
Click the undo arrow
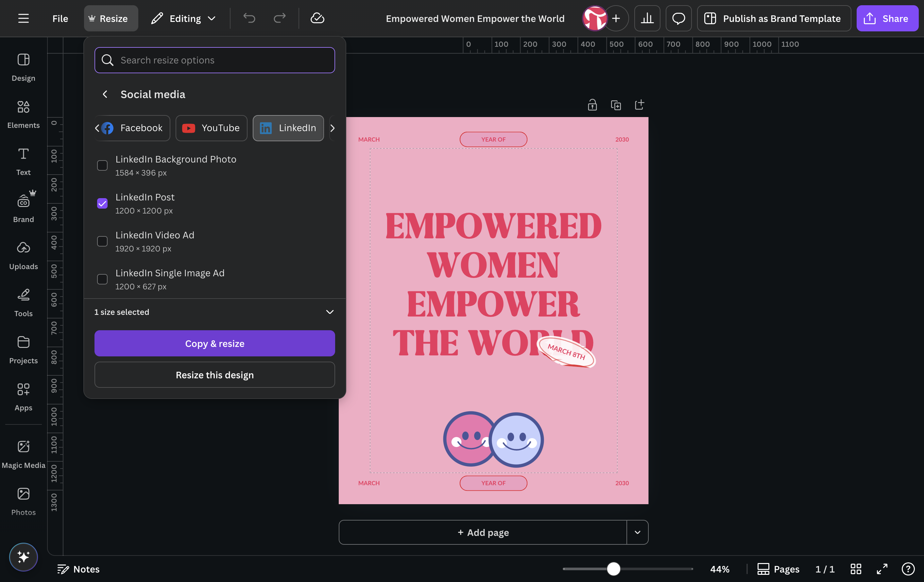[249, 18]
